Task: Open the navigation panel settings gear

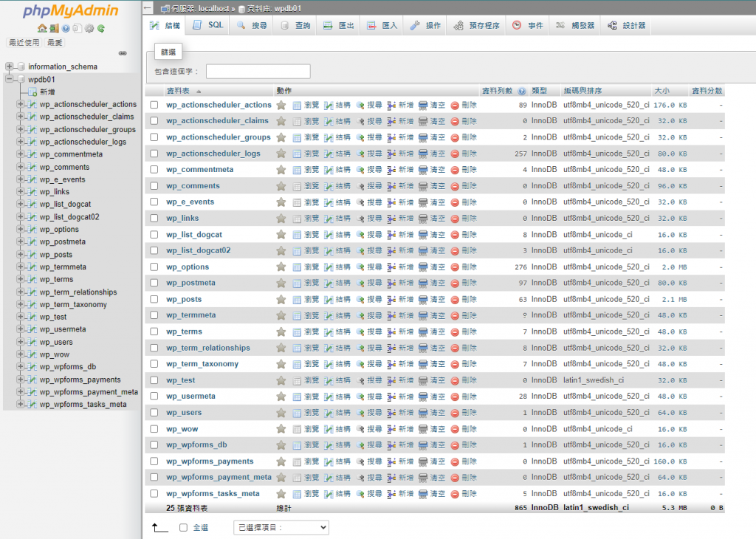Action: (89, 29)
